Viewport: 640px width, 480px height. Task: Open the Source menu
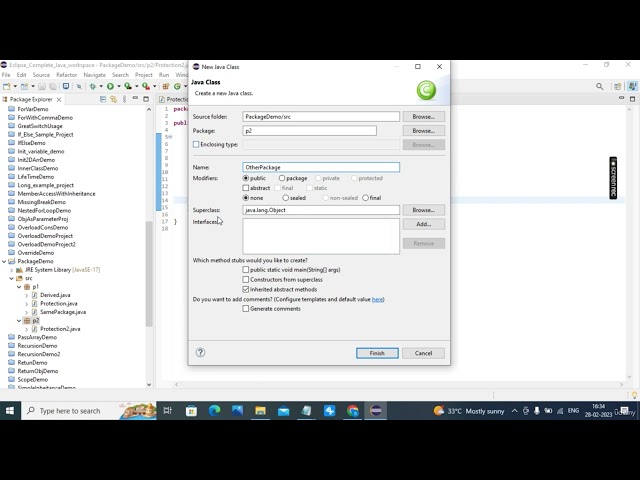[x=41, y=75]
